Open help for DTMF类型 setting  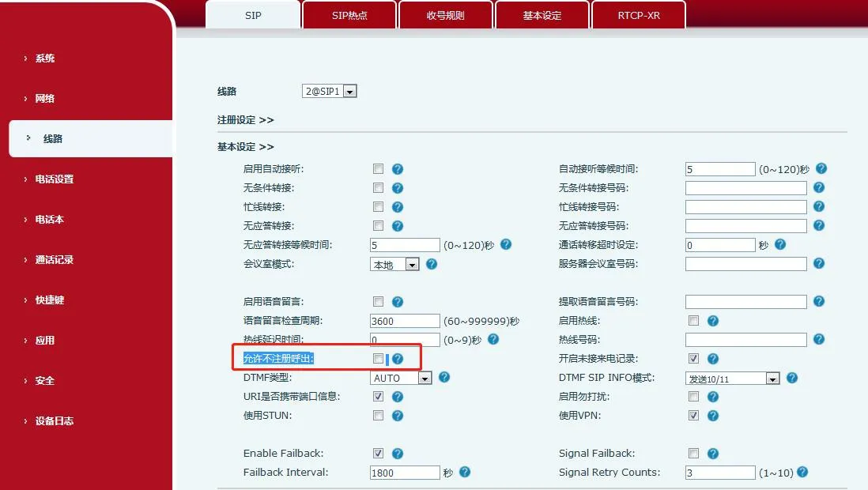coord(444,378)
